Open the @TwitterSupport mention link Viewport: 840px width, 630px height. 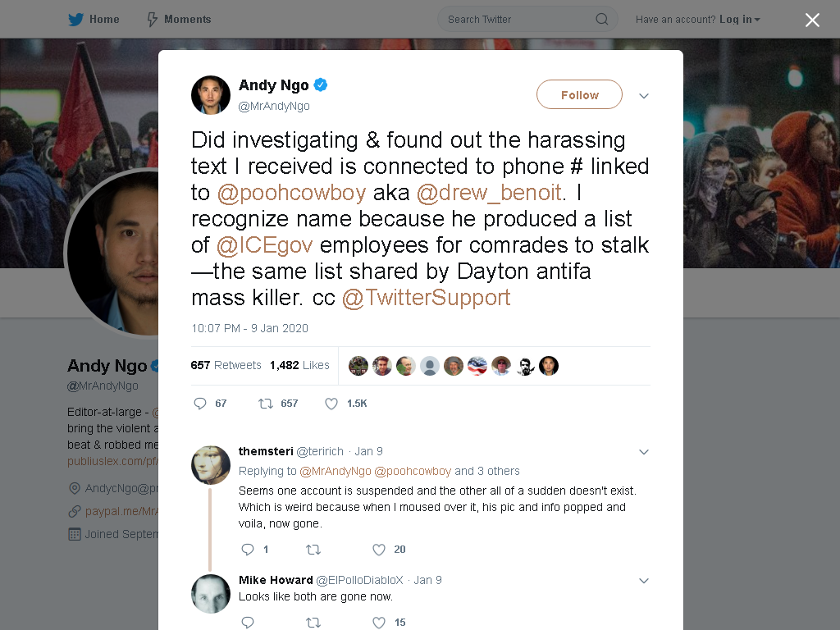pyautogui.click(x=426, y=297)
